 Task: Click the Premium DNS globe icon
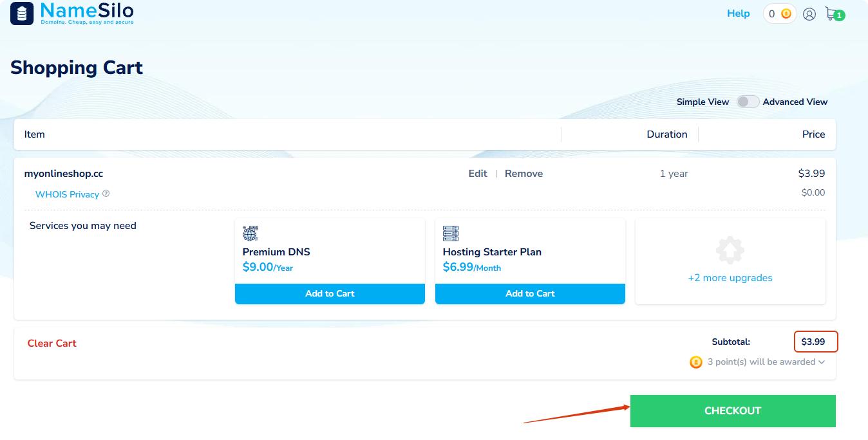[250, 233]
